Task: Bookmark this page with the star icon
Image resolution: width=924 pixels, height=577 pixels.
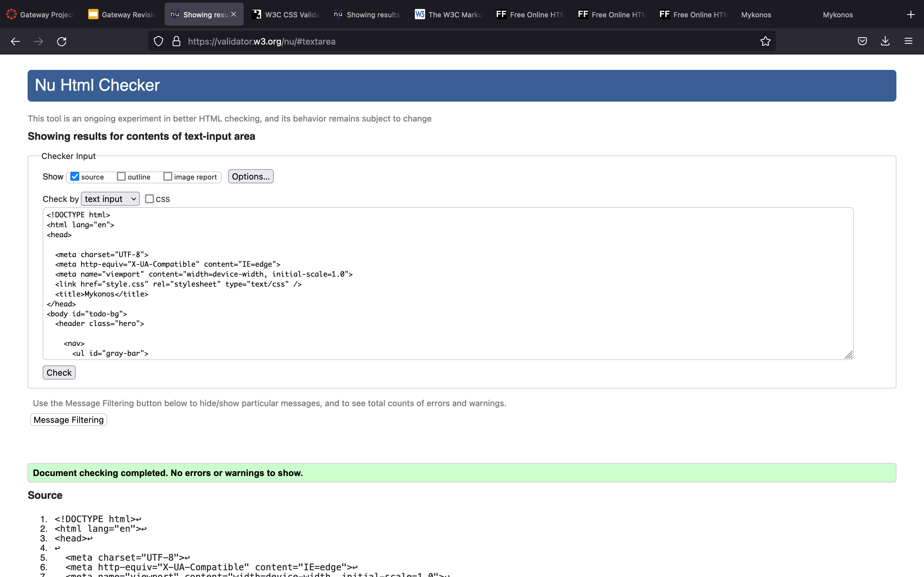Action: (765, 41)
